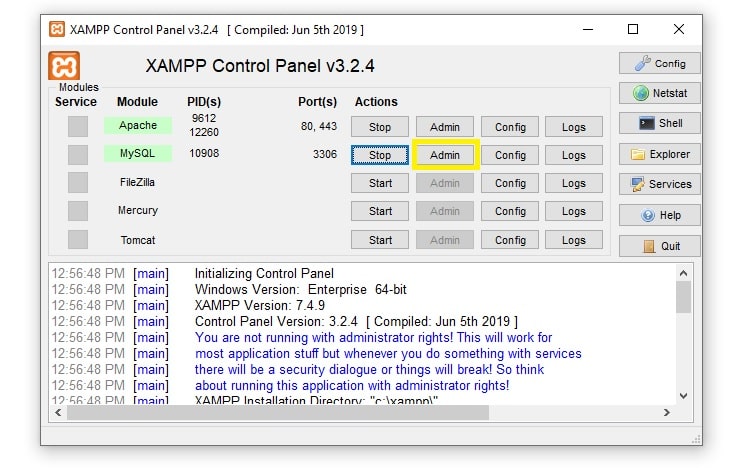The image size is (743, 468).
Task: Click the MySQL module label
Action: (138, 153)
